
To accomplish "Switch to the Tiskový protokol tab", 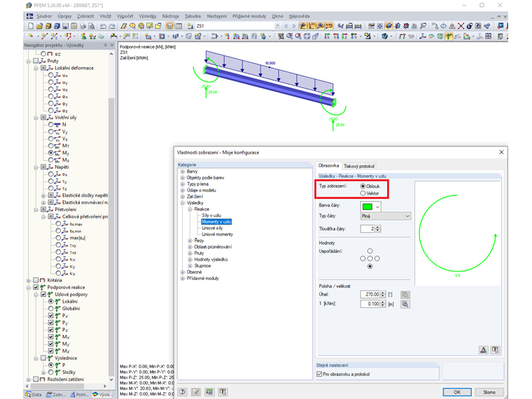I will click(359, 166).
